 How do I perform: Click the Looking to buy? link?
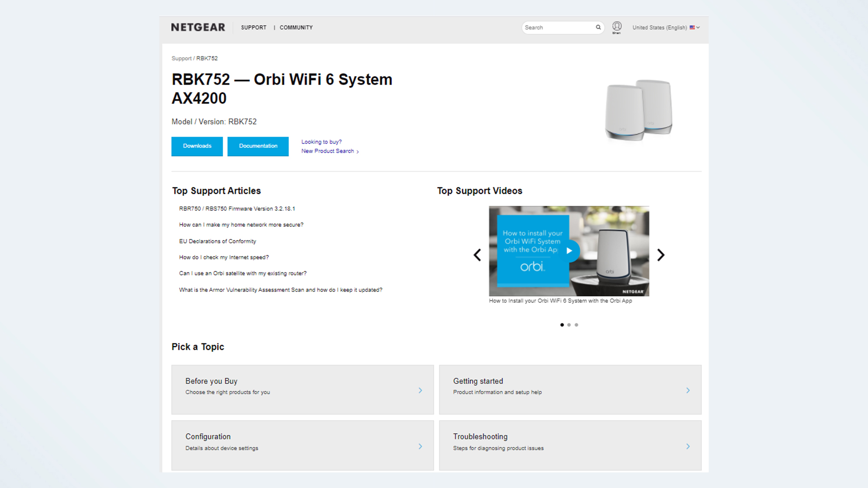tap(322, 142)
